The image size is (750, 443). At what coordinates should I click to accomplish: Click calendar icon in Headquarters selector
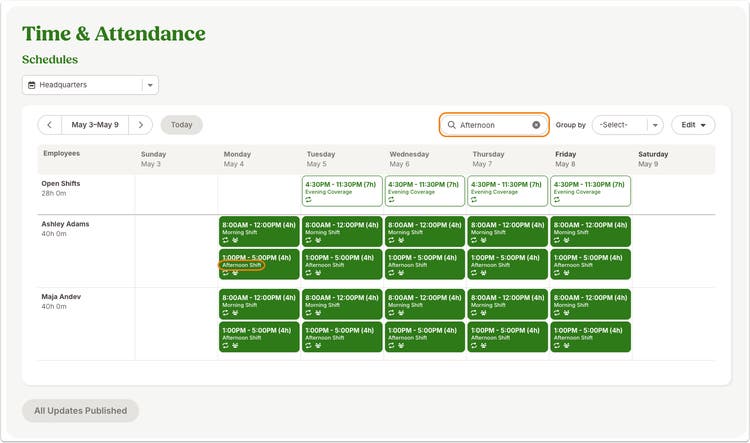click(x=32, y=85)
